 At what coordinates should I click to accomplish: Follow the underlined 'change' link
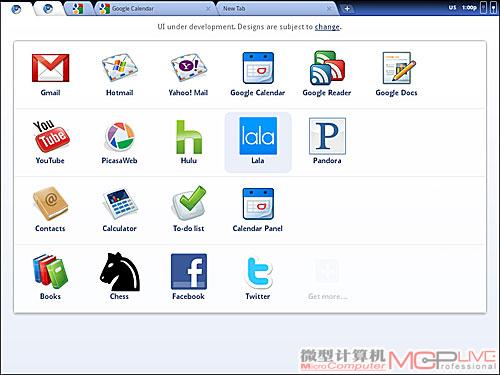pos(327,27)
